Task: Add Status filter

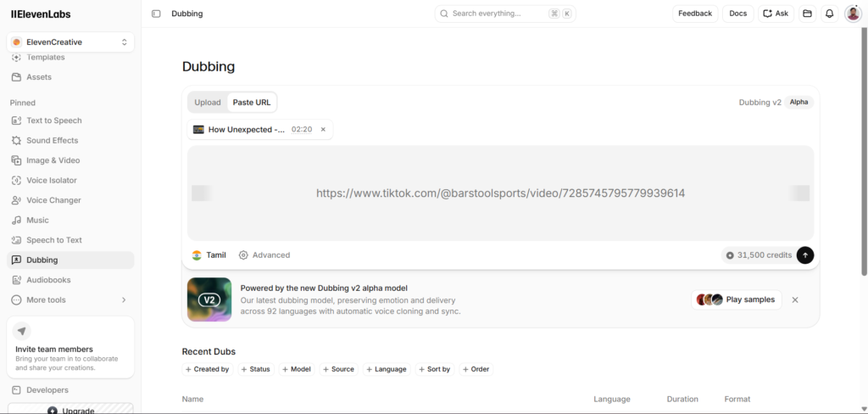Action: (256, 369)
